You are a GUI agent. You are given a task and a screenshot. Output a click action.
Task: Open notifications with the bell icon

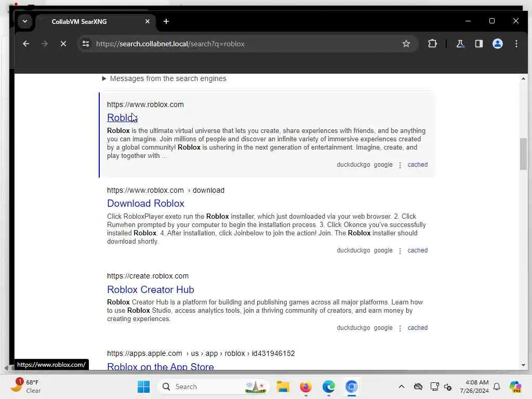[x=497, y=387]
